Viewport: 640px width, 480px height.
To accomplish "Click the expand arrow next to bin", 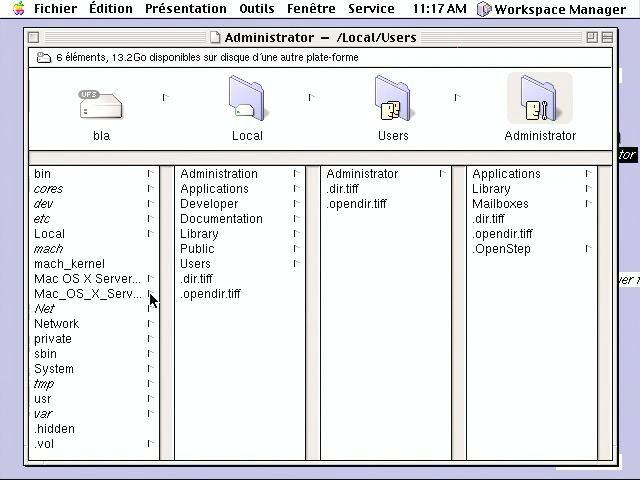I will click(151, 173).
